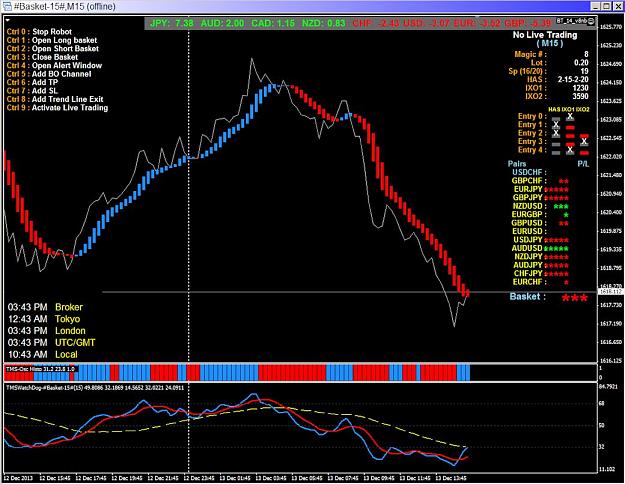
Task: Click the TMSWatchDog indicator label
Action: pyautogui.click(x=95, y=387)
